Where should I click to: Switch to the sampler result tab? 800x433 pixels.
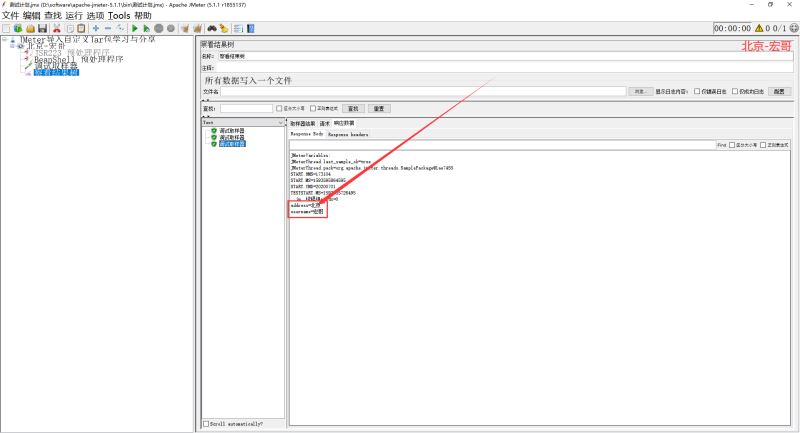pyautogui.click(x=303, y=124)
